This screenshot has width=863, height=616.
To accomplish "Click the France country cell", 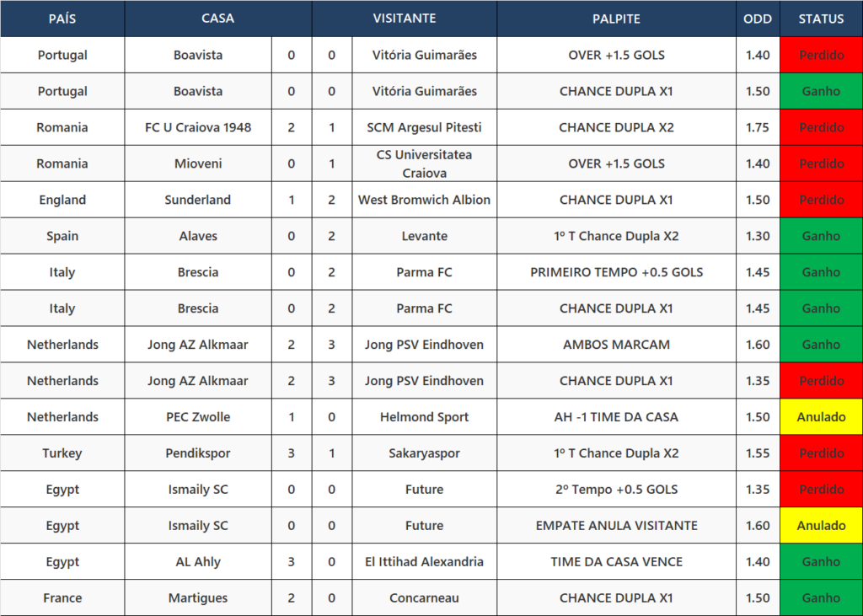I will 62,597.
